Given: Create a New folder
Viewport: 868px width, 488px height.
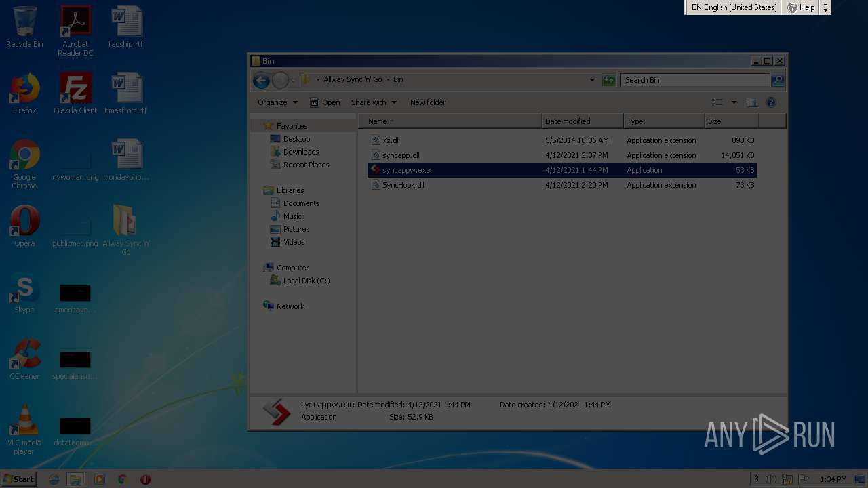Looking at the screenshot, I should point(428,102).
